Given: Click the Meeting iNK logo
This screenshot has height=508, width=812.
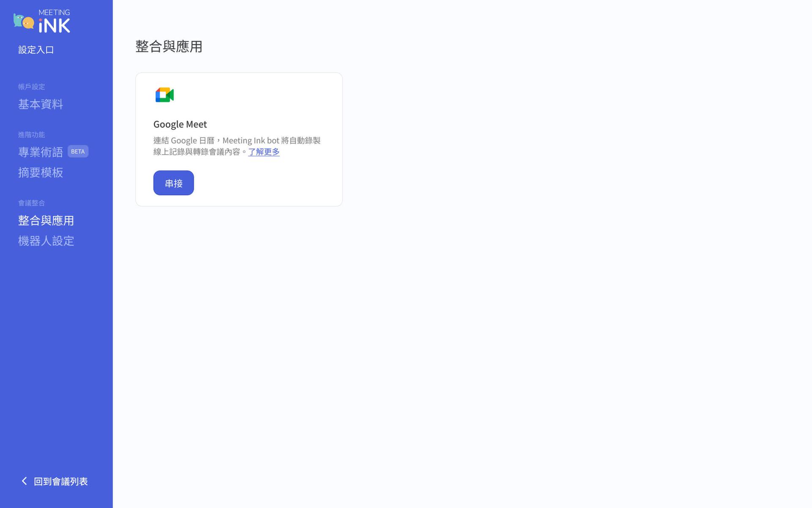Looking at the screenshot, I should [42, 20].
